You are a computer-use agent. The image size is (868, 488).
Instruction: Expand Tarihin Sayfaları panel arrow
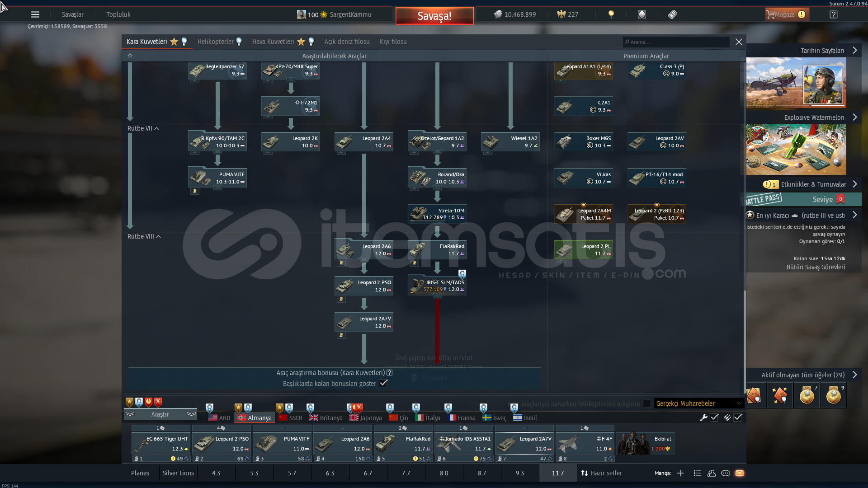[x=854, y=50]
